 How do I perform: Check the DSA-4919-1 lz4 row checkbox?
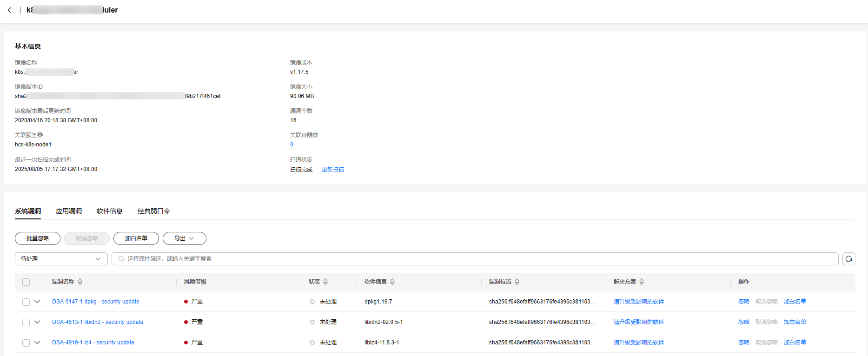point(26,343)
